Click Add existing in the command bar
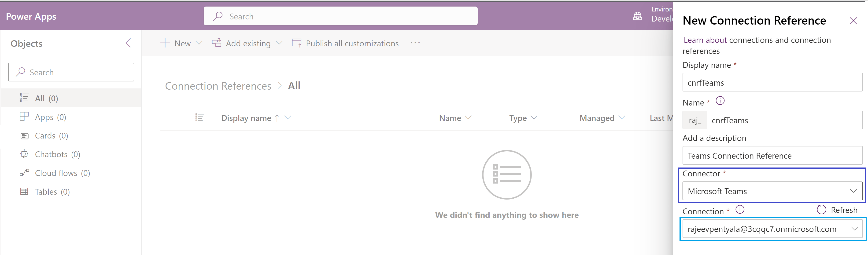 pos(248,44)
